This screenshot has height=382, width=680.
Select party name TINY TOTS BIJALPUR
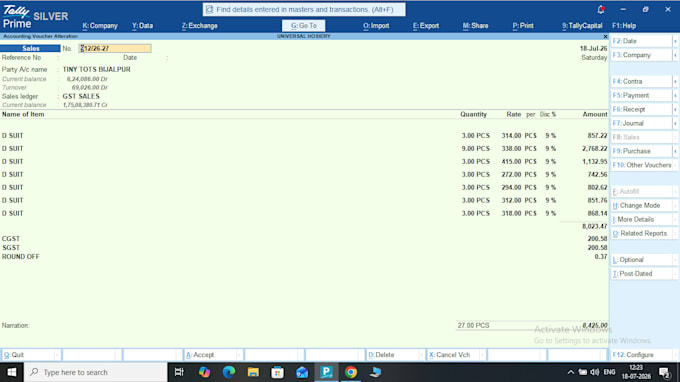(x=96, y=69)
